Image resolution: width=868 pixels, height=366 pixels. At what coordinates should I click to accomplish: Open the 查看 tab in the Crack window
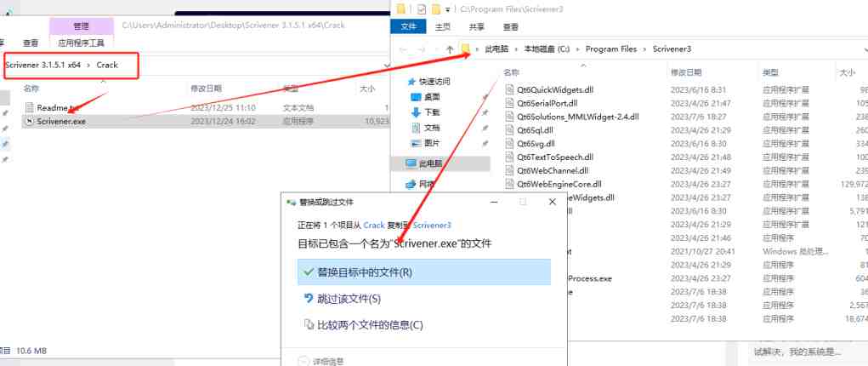[x=31, y=43]
